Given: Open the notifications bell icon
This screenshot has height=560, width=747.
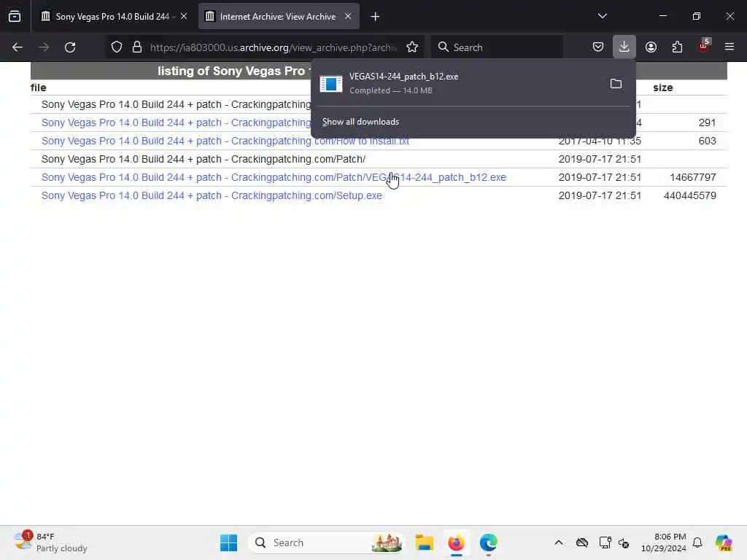Looking at the screenshot, I should (x=697, y=542).
